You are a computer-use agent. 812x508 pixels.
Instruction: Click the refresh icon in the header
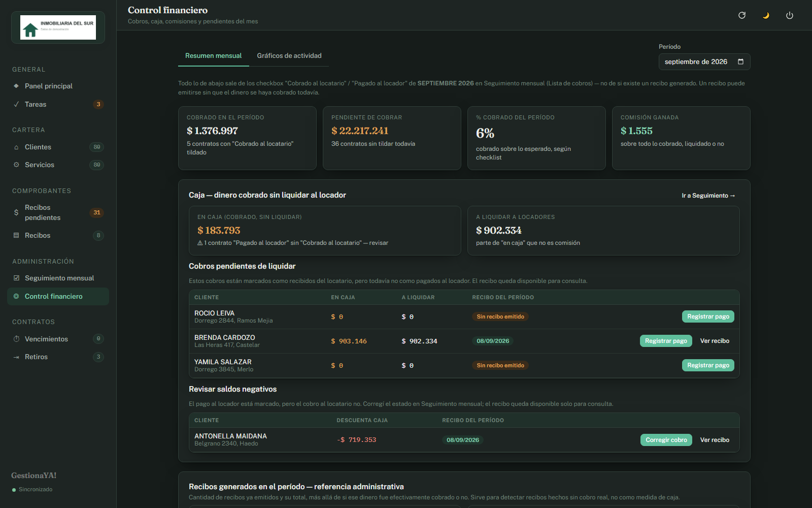click(742, 15)
